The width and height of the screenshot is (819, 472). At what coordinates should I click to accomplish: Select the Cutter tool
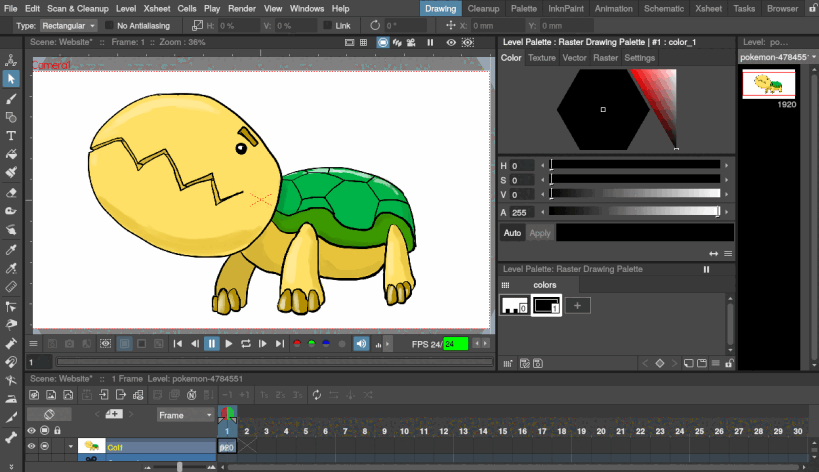[10, 418]
